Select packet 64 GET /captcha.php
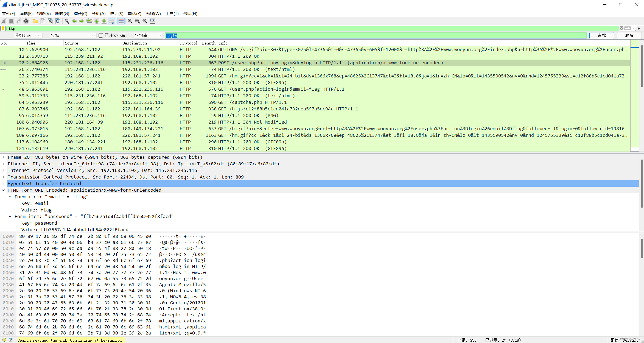 point(315,102)
